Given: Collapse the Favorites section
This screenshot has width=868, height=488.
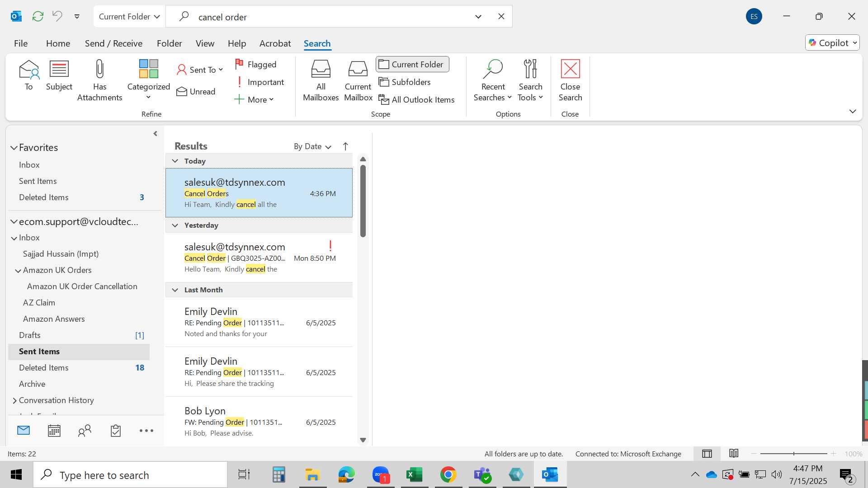Looking at the screenshot, I should [x=14, y=148].
